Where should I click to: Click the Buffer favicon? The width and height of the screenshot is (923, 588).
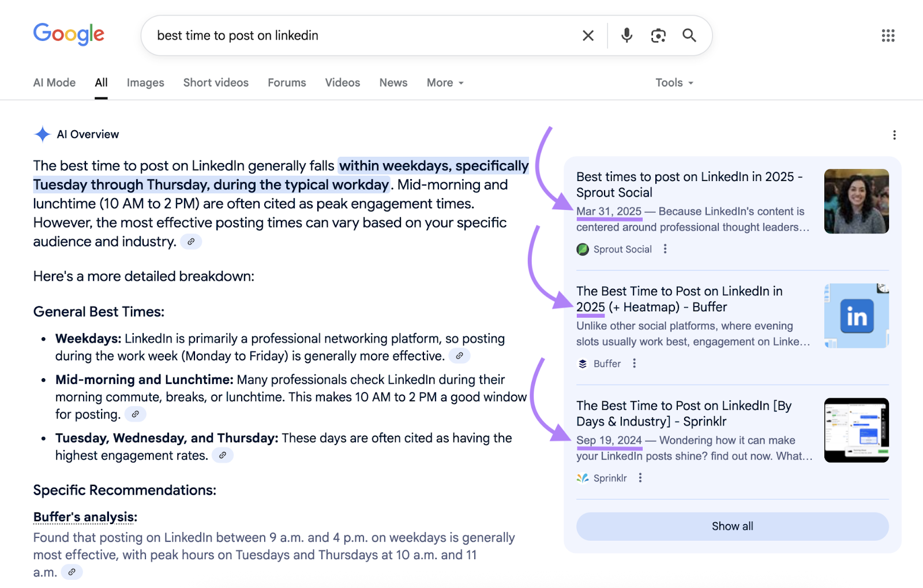pyautogui.click(x=581, y=363)
